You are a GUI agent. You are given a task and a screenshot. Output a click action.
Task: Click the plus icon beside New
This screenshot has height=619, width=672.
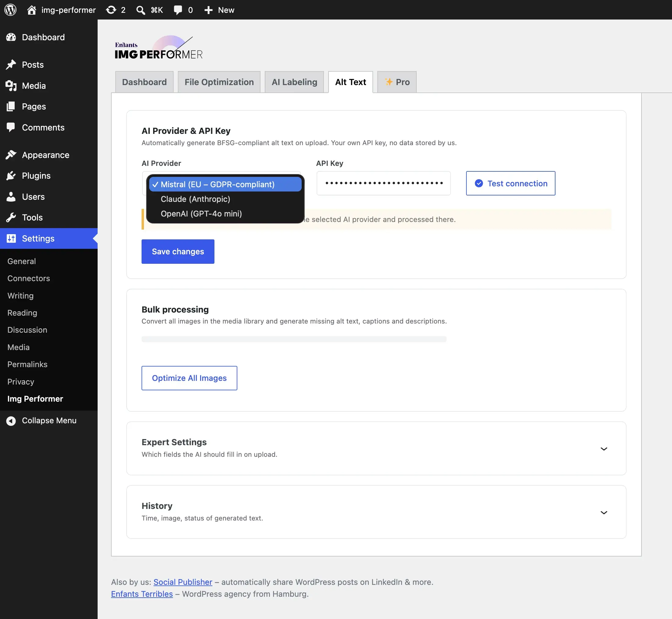208,10
